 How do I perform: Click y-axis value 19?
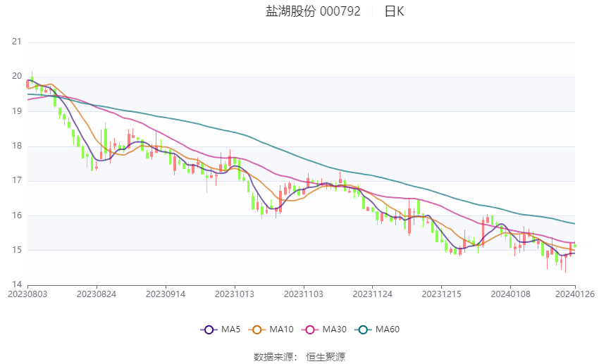[17, 111]
